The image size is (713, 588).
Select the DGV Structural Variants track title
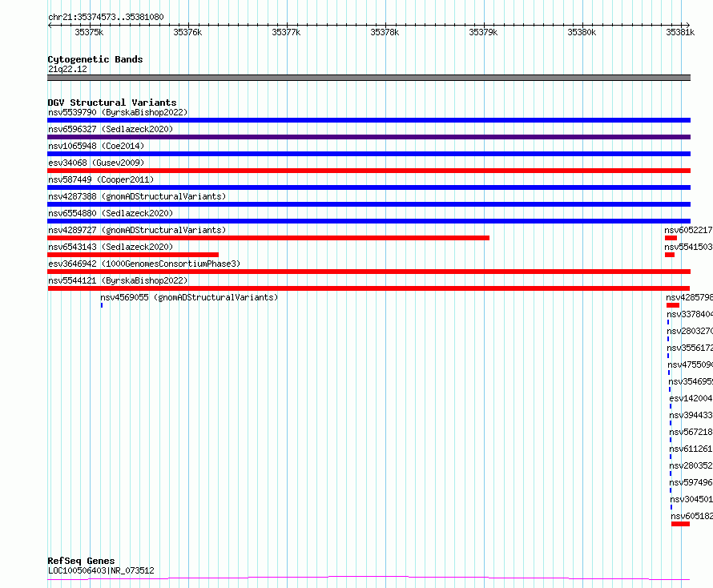112,103
